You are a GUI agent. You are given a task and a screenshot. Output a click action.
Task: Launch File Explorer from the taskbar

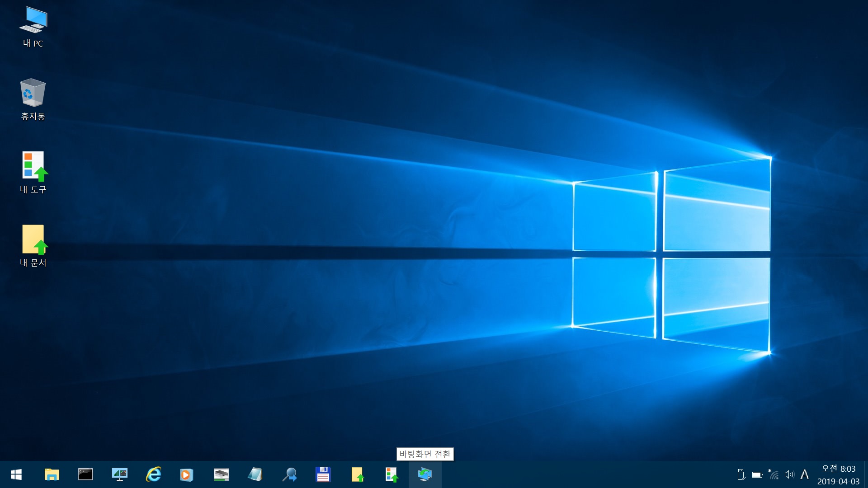tap(52, 474)
